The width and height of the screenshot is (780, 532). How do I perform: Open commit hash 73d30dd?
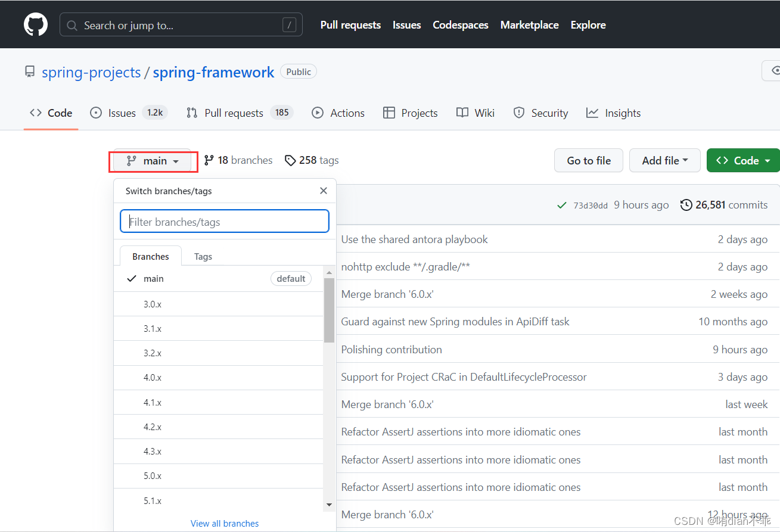[x=591, y=206]
